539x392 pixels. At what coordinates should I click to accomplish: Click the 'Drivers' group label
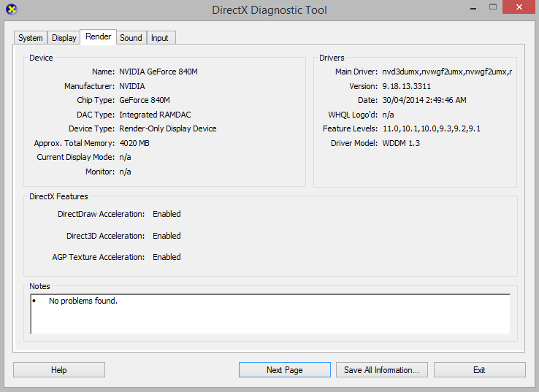pyautogui.click(x=332, y=58)
